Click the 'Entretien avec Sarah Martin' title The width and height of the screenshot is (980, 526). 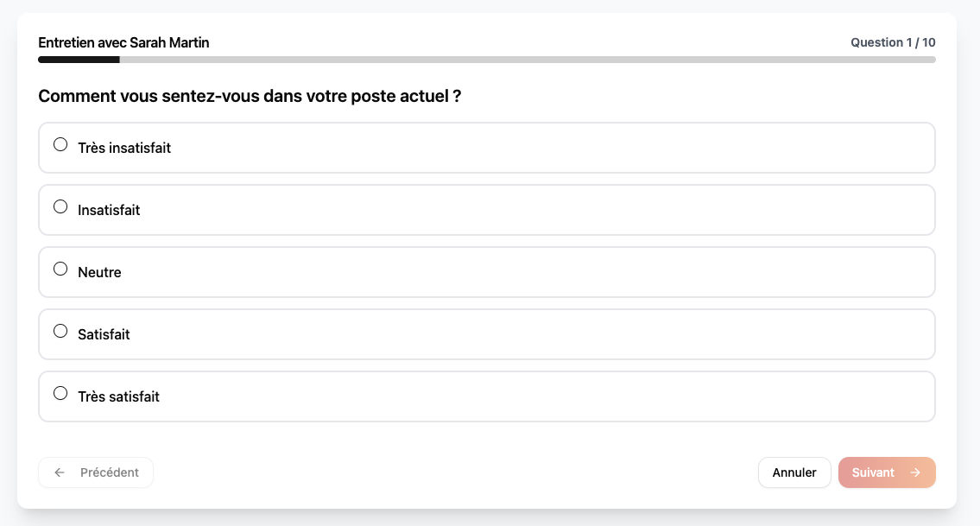(123, 42)
